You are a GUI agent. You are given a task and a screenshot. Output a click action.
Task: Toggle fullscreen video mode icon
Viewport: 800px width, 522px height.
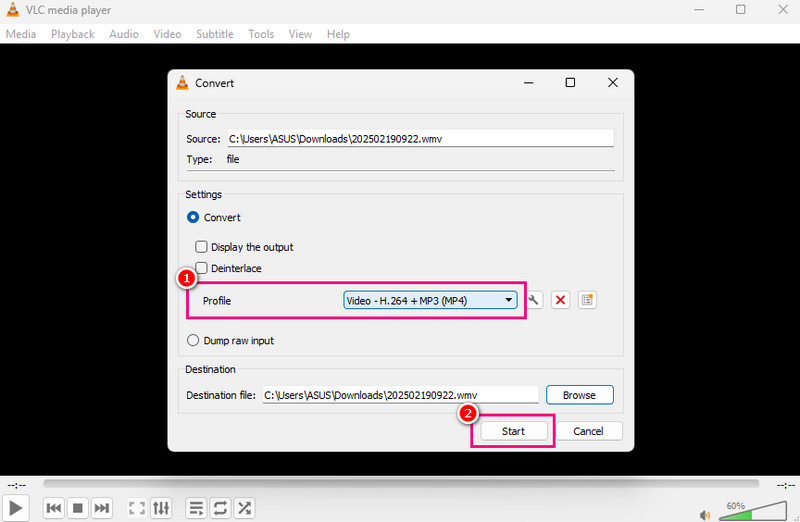pyautogui.click(x=137, y=508)
